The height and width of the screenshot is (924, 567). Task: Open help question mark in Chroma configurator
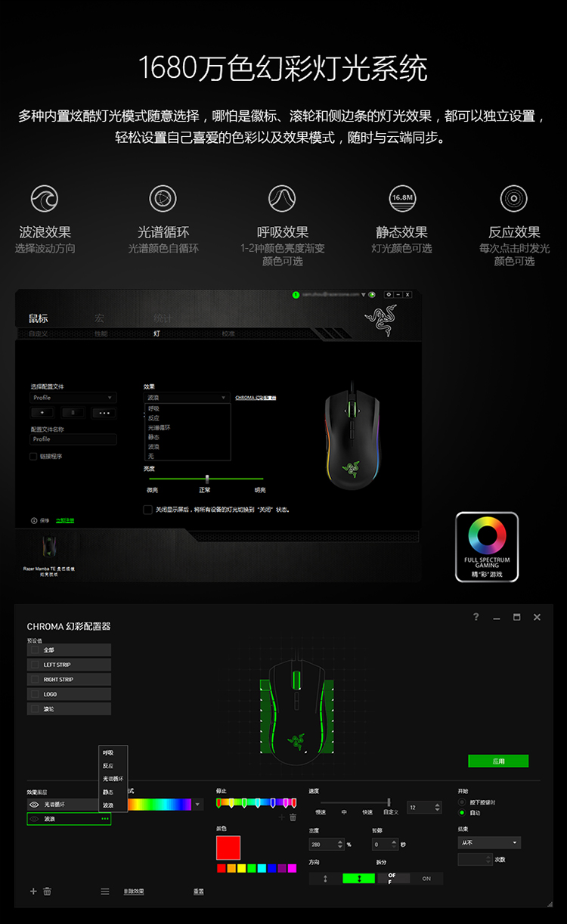[476, 617]
